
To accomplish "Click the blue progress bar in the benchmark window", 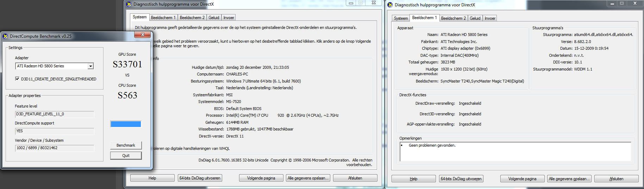I will [x=126, y=124].
